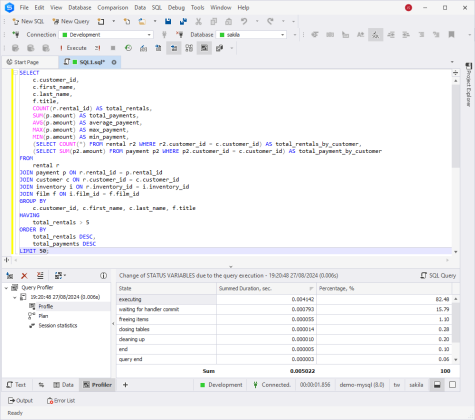
Task: Collapse the Query Profiler tree node
Action: coord(6,288)
